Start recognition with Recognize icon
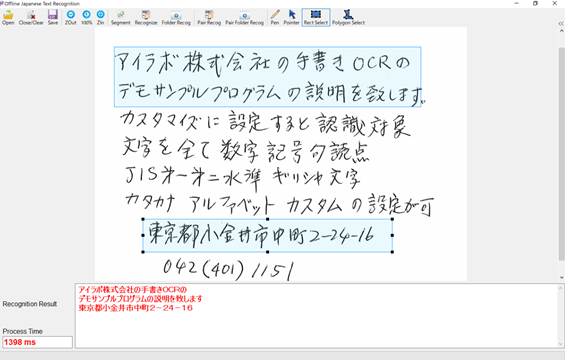Image resolution: width=565 pixels, height=360 pixels. coord(146,17)
